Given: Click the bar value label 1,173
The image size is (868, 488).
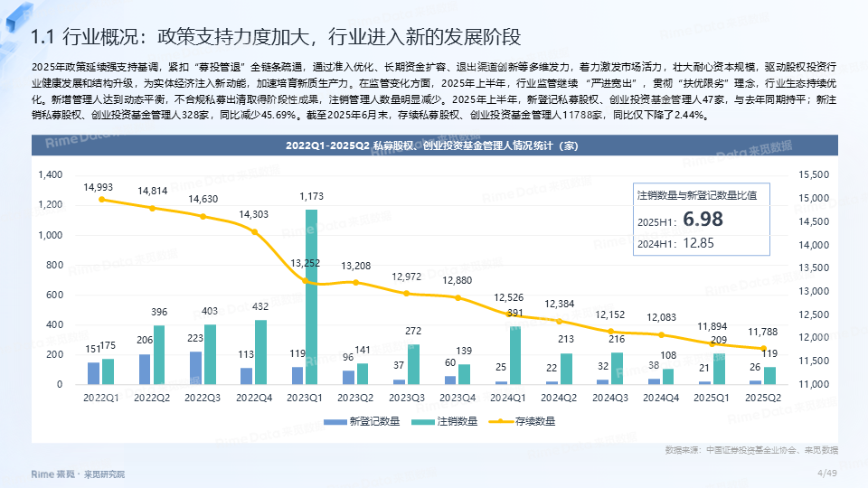Looking at the screenshot, I should [311, 196].
